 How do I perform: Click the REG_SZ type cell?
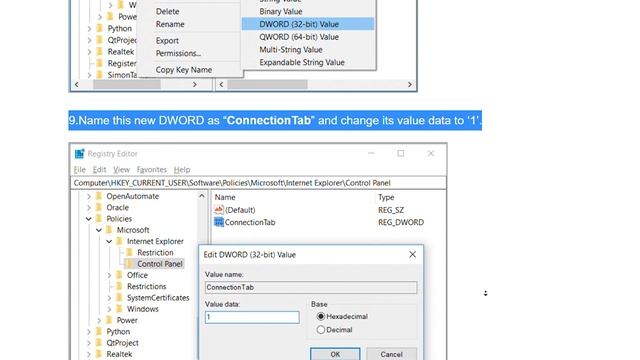tap(391, 210)
